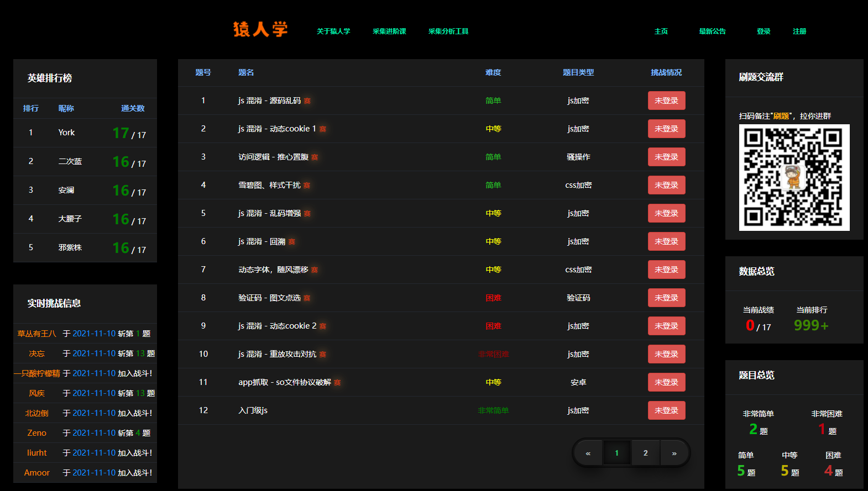Go to page 2 of problem list
Viewport: 868px width, 491px height.
click(645, 453)
